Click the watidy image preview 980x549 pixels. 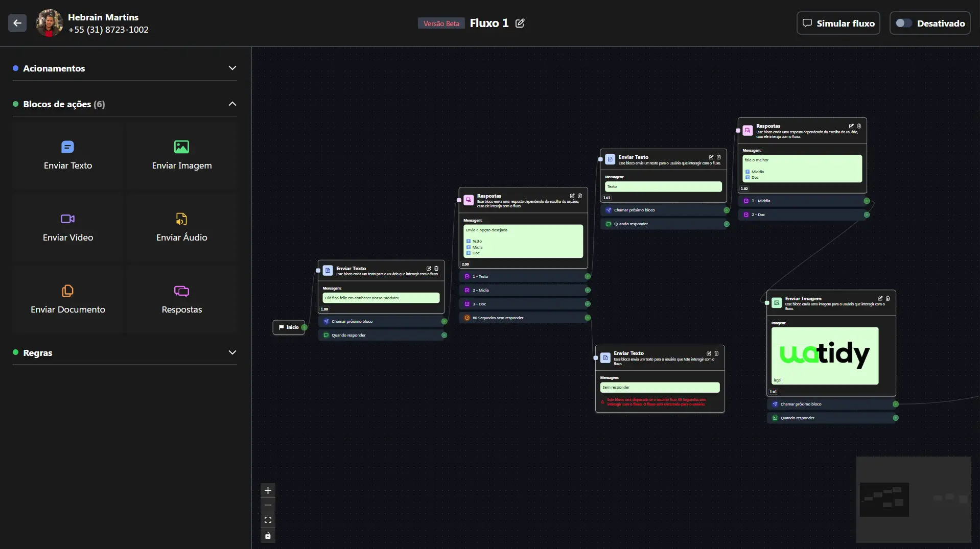pyautogui.click(x=825, y=355)
